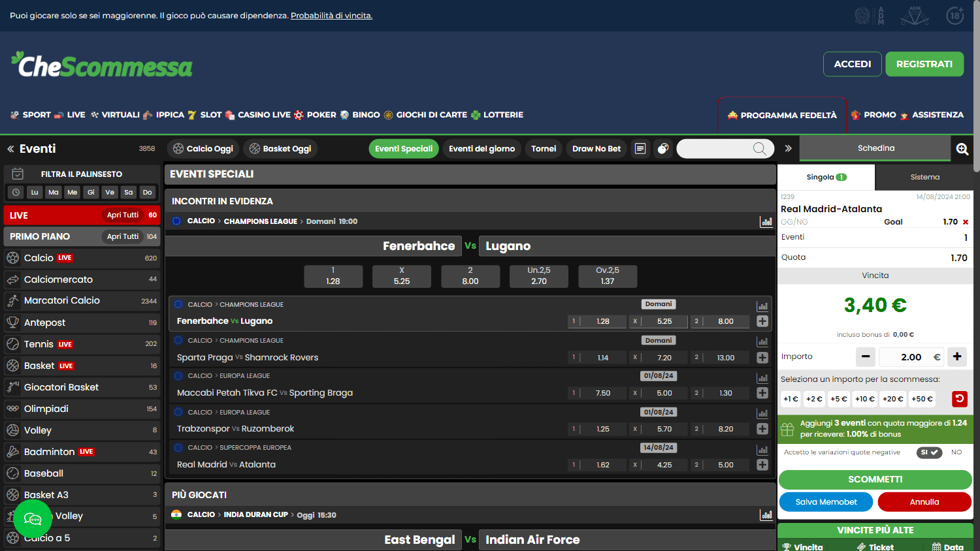Viewport: 980px width, 551px height.
Task: Expand Calciomercato category
Action: point(82,279)
